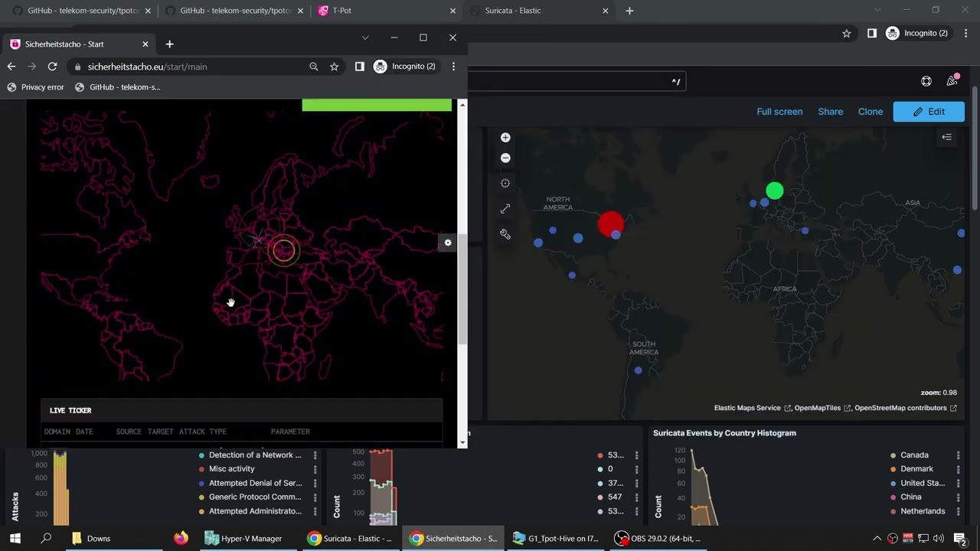Open the map measure/expand tool icon
The width and height of the screenshot is (980, 551).
505,208
